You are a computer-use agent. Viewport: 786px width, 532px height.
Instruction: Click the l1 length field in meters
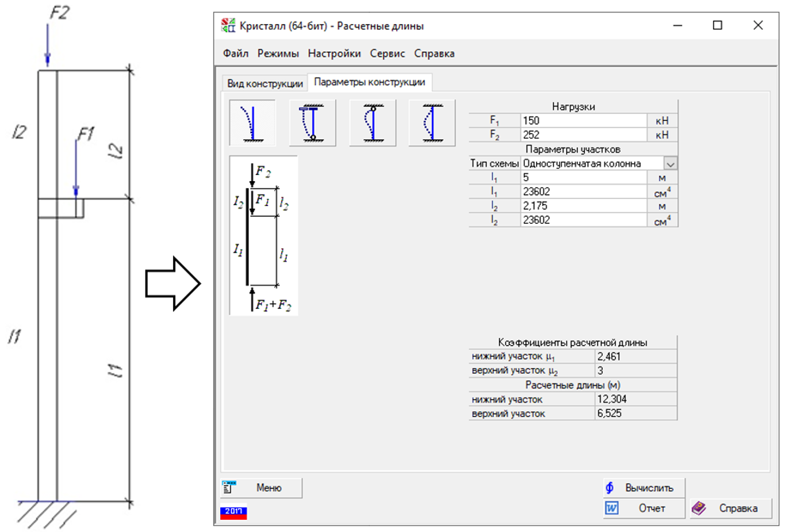pyautogui.click(x=583, y=178)
